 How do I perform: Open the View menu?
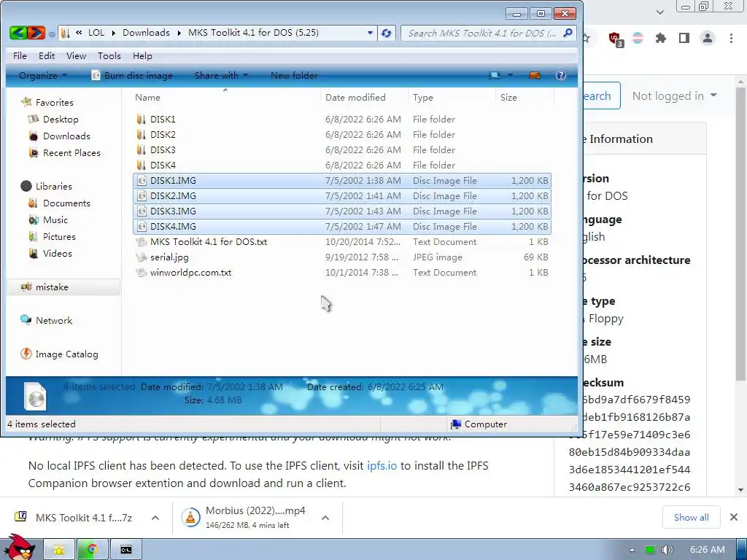76,55
